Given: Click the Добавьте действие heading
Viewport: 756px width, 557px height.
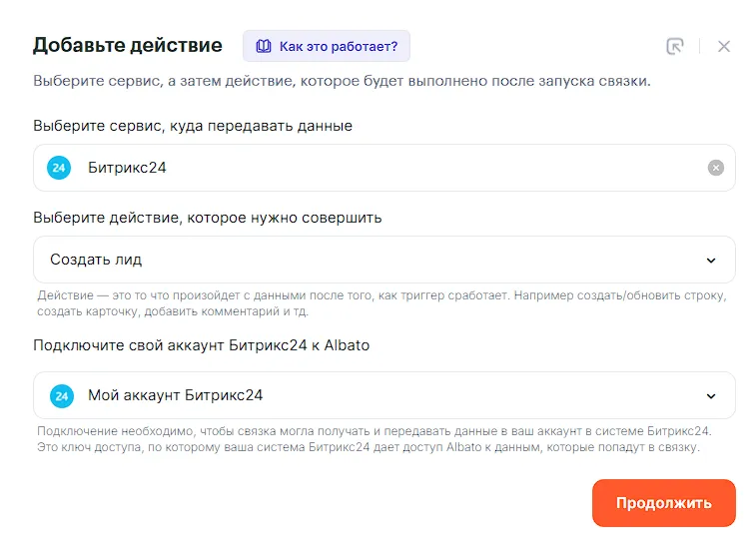Looking at the screenshot, I should click(128, 45).
